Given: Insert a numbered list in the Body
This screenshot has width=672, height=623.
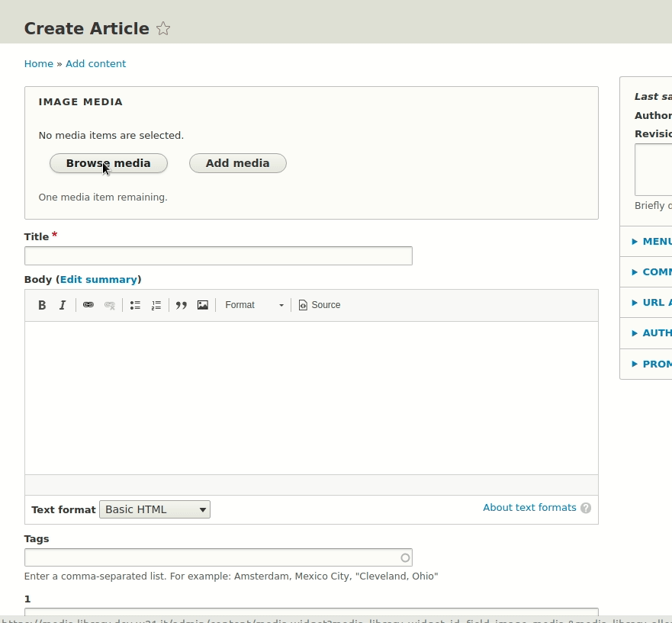Looking at the screenshot, I should coord(156,305).
